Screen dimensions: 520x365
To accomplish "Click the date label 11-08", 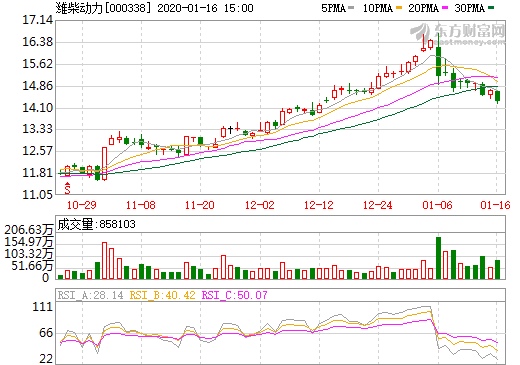I will coord(141,205).
